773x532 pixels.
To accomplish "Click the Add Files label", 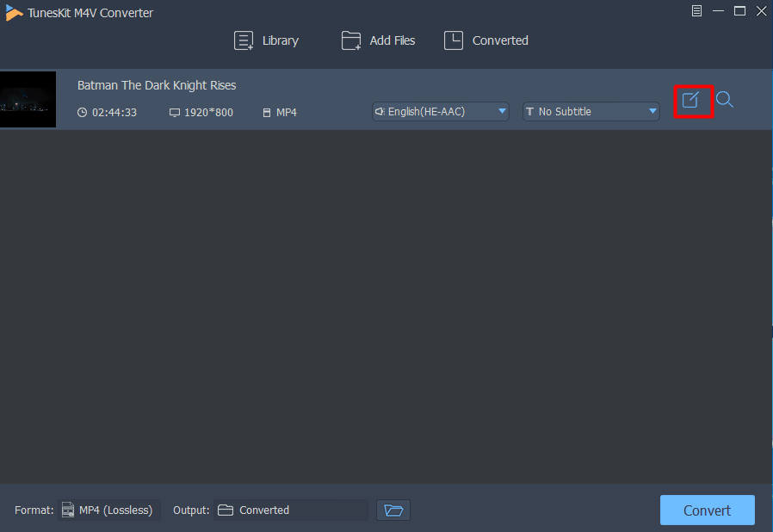I will 393,40.
